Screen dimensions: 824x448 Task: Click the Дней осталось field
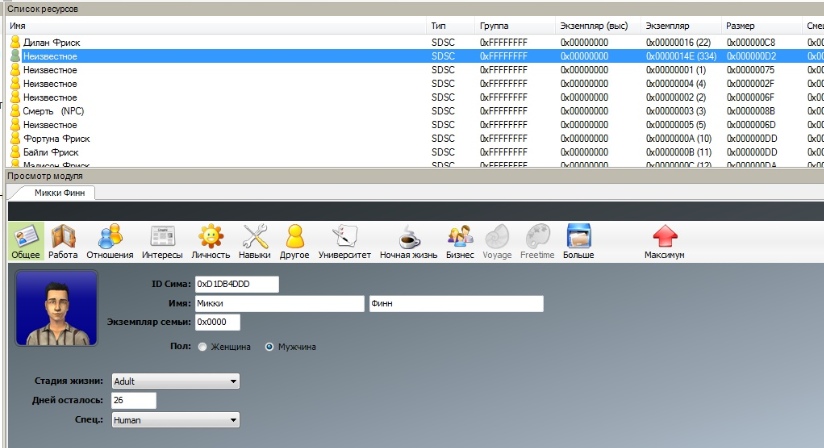coord(133,401)
